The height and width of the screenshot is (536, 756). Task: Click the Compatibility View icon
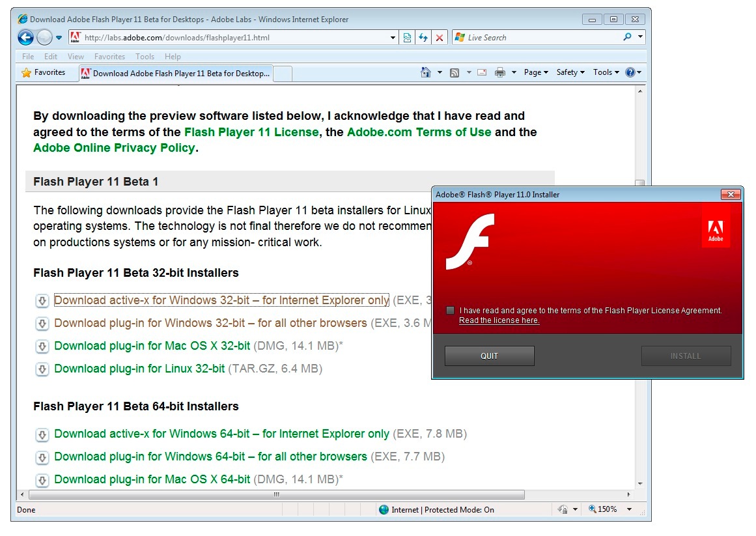(408, 38)
